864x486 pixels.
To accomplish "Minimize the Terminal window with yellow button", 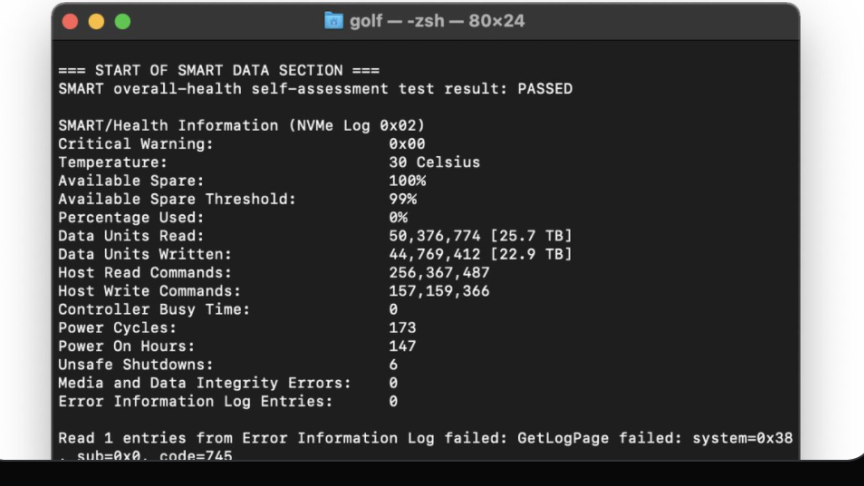I will 96,21.
